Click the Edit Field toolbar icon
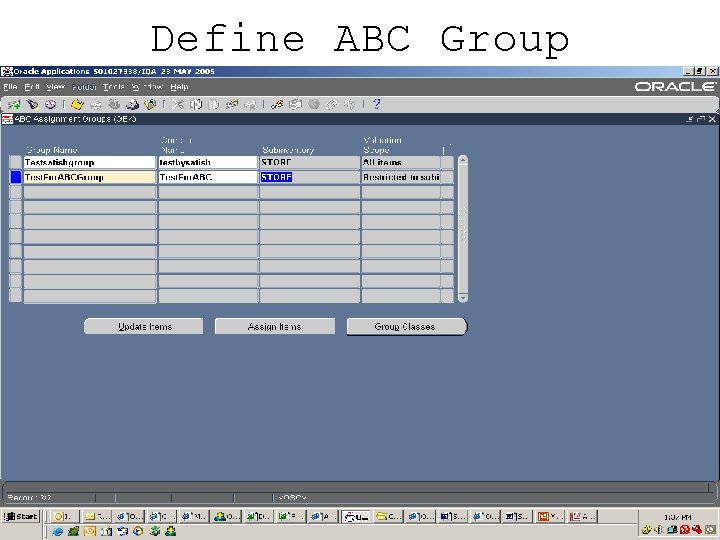The height and width of the screenshot is (540, 720). 277,105
